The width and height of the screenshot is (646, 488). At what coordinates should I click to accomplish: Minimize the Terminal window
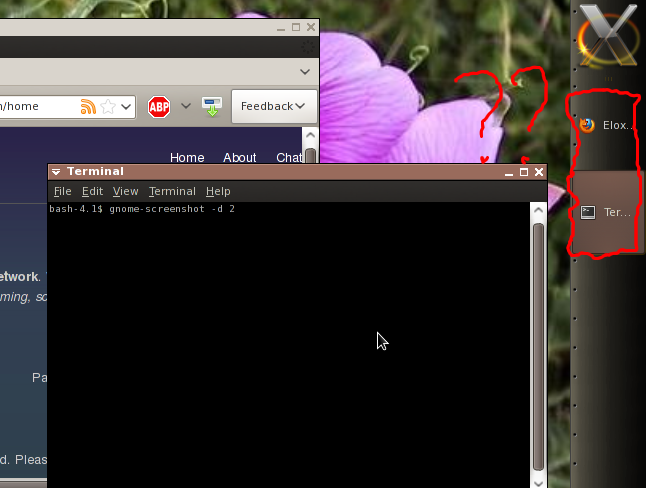pos(509,172)
